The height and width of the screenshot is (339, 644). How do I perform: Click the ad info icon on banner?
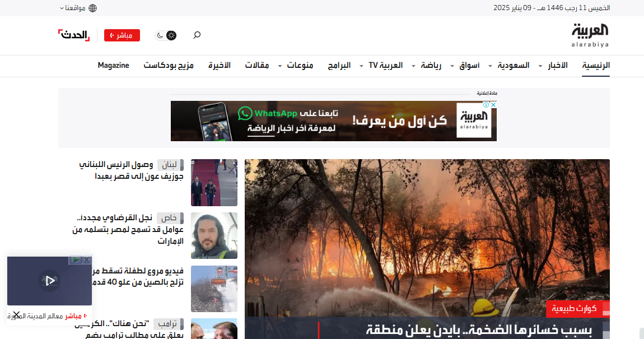point(486,105)
